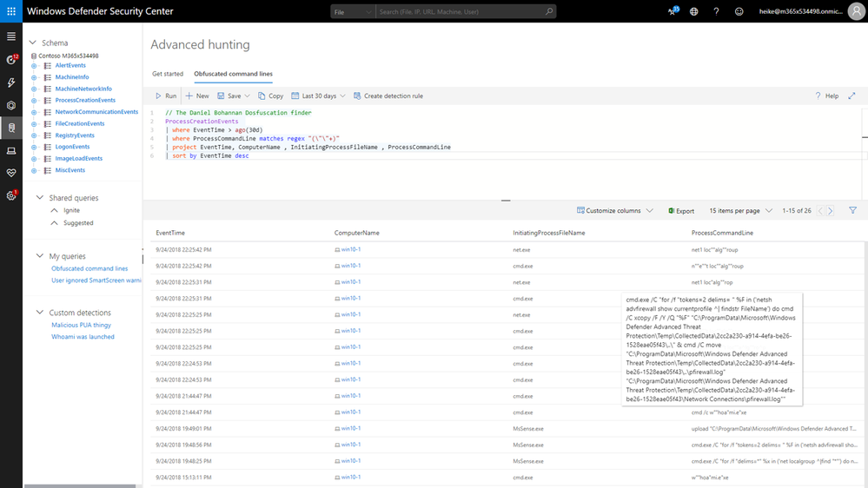Create a New query
The image size is (868, 488).
197,96
